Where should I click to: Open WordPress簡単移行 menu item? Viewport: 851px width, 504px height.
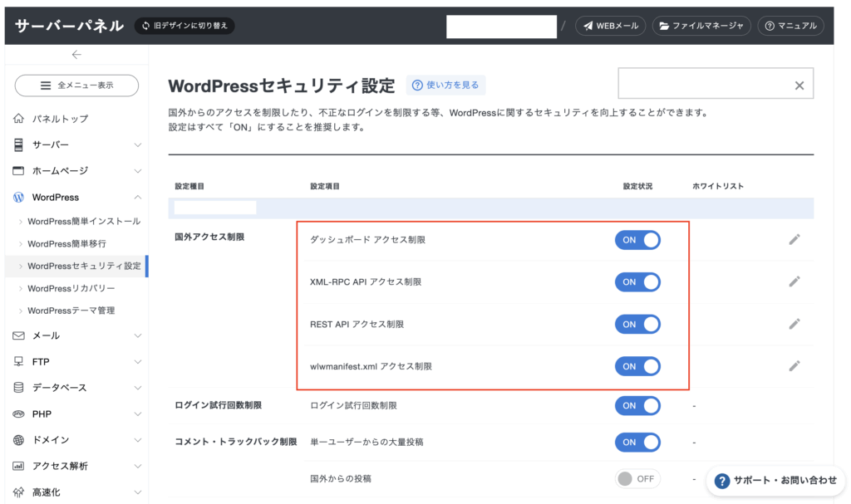pyautogui.click(x=66, y=243)
